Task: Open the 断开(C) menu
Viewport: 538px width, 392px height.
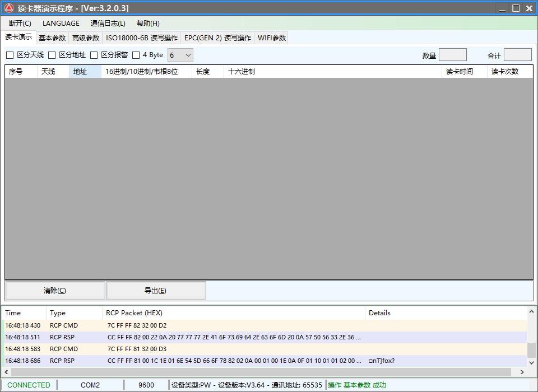Action: click(20, 24)
